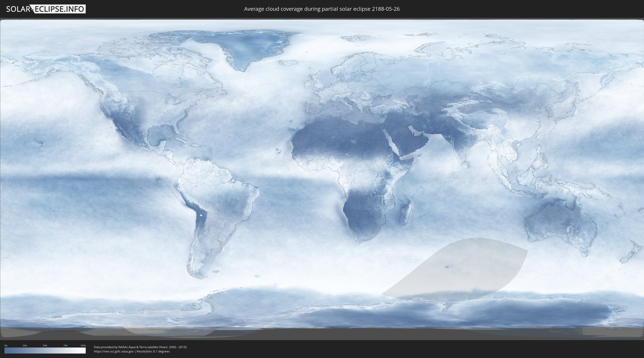Click the small island inside eclipse shadow
Image resolution: width=644 pixels, height=358 pixels.
click(x=447, y=267)
